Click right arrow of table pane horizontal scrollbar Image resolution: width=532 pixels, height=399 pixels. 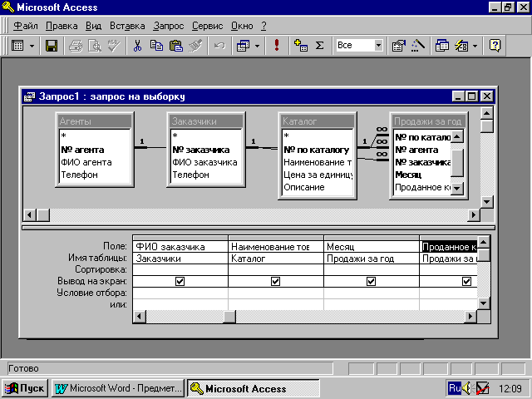(474, 214)
